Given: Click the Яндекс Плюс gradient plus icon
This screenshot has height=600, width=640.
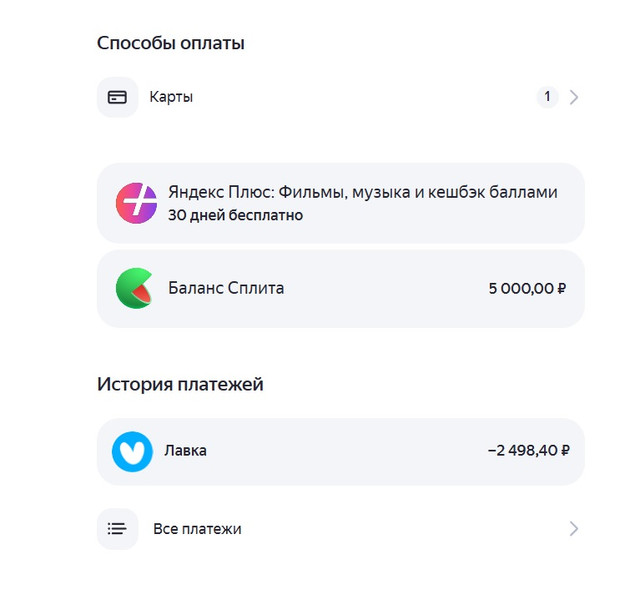Looking at the screenshot, I should point(136,203).
